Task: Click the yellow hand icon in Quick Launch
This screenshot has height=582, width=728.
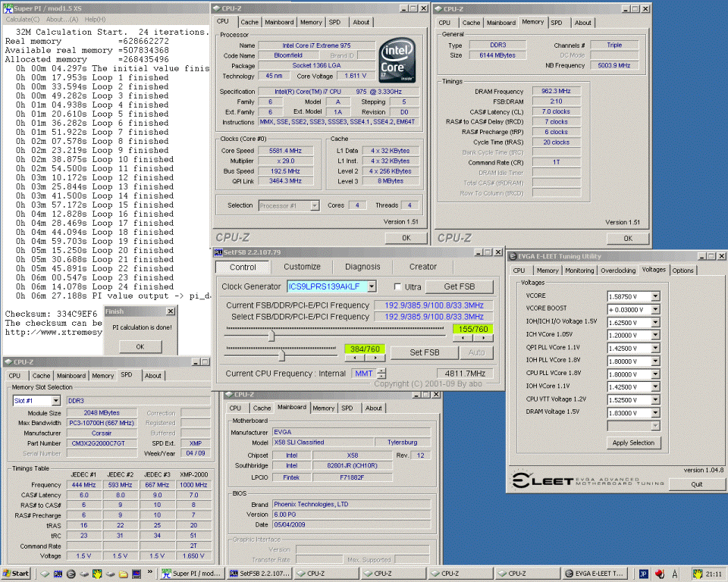Action: [97, 574]
